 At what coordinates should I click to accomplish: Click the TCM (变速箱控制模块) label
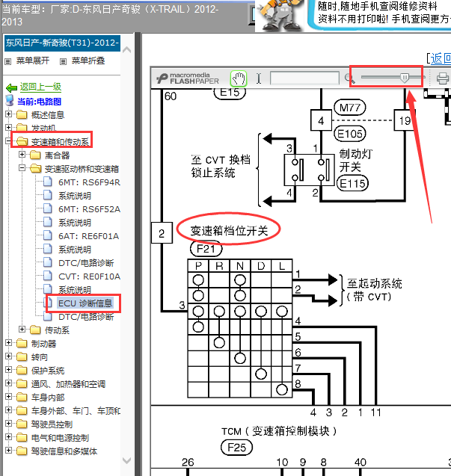point(279,431)
